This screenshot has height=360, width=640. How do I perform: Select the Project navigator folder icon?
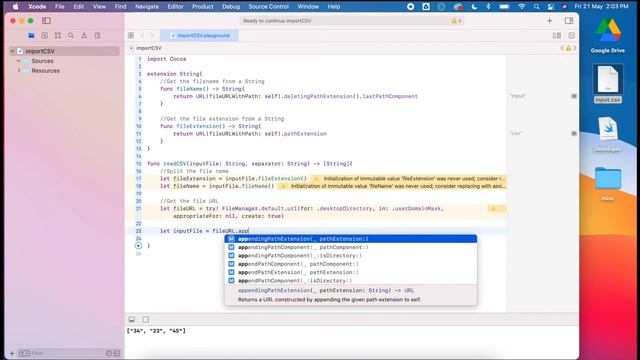click(x=31, y=36)
